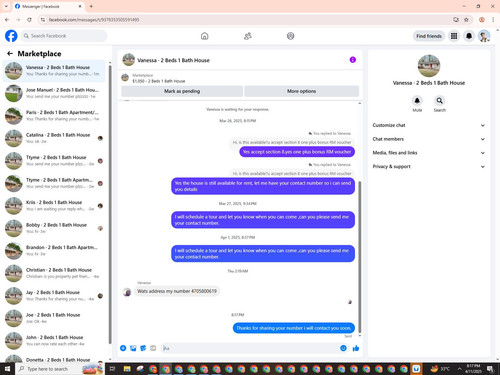This screenshot has width=500, height=375.
Task: Expand the Privacy & support section
Action: pyautogui.click(x=429, y=166)
